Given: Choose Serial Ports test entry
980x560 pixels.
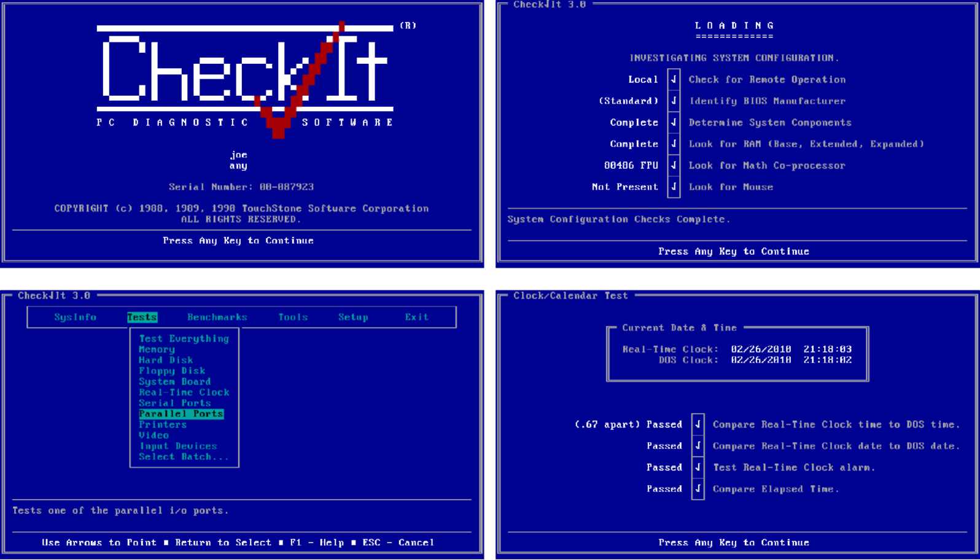Looking at the screenshot, I should pyautogui.click(x=175, y=403).
